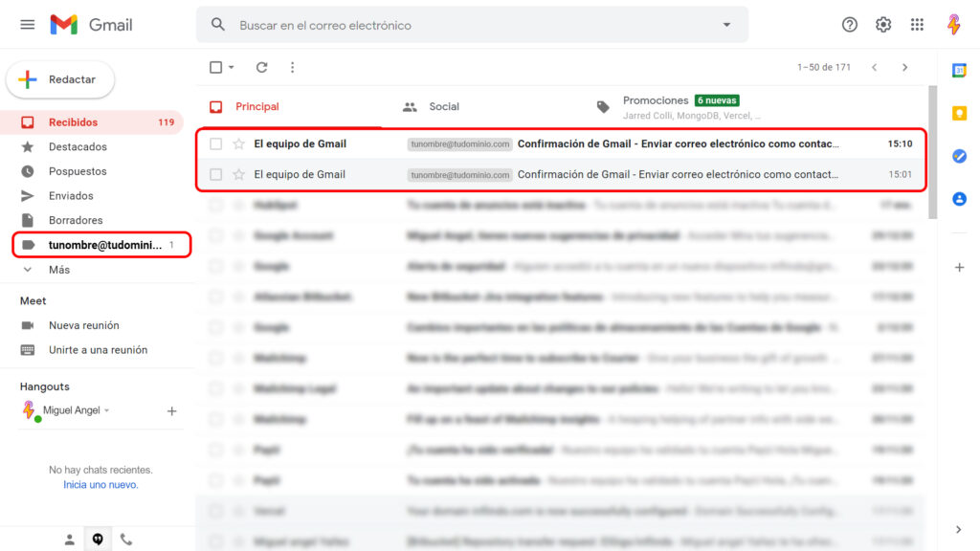
Task: Open Google Calendar side panel icon
Action: click(959, 71)
